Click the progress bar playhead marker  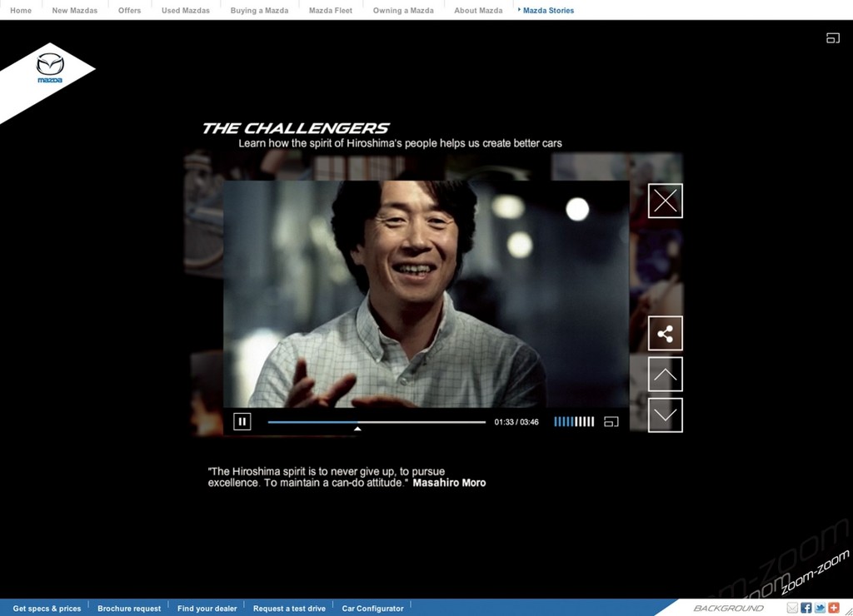[x=357, y=429]
